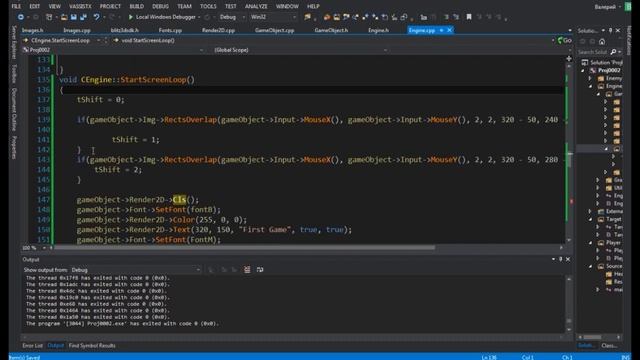
Task: Pin the Output panel
Action: [x=560, y=259]
